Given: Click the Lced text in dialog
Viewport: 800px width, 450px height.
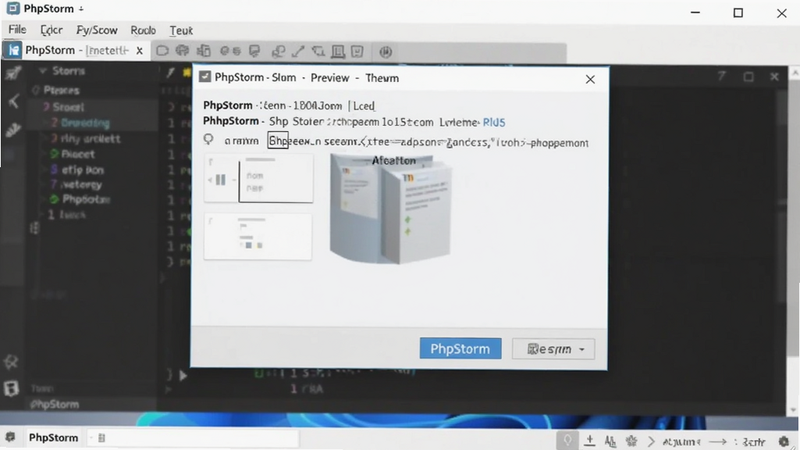Looking at the screenshot, I should point(364,106).
